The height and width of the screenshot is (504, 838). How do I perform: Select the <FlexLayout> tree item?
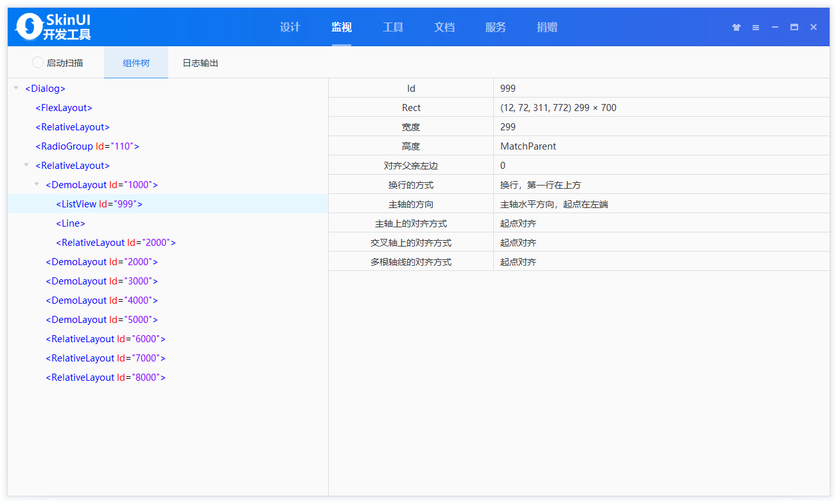click(64, 108)
